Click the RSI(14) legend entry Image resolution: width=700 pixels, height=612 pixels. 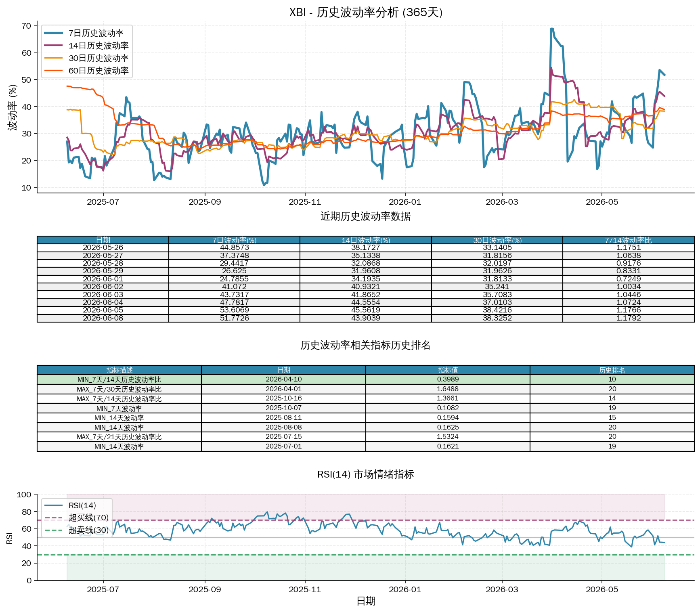70,505
